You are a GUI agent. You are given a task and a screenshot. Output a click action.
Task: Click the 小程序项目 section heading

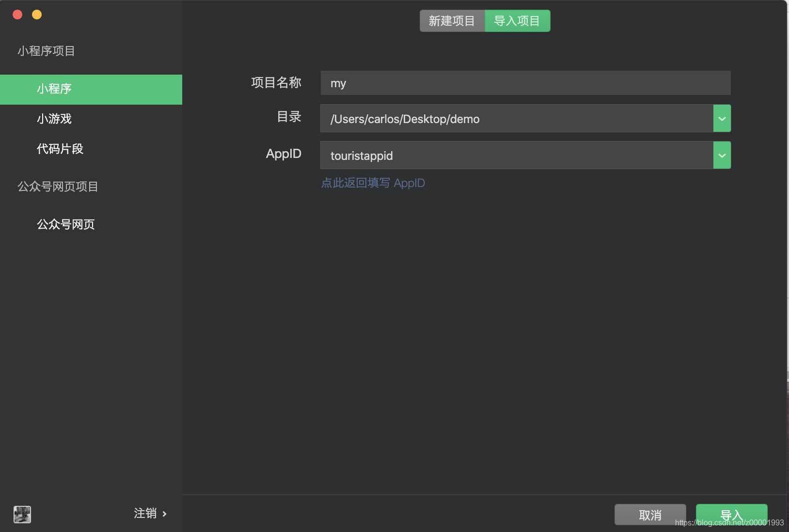(46, 51)
